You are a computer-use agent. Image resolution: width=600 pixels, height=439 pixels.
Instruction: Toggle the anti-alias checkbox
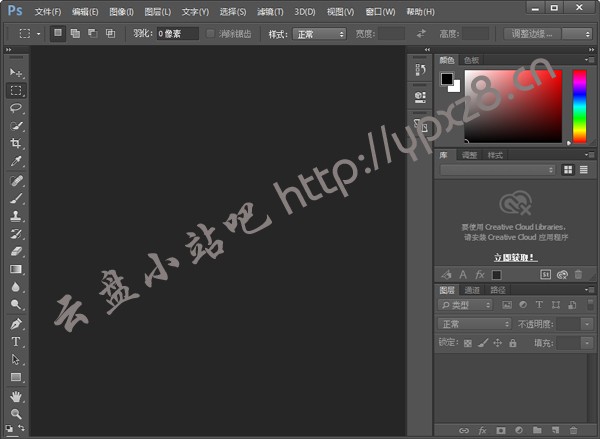(210, 34)
